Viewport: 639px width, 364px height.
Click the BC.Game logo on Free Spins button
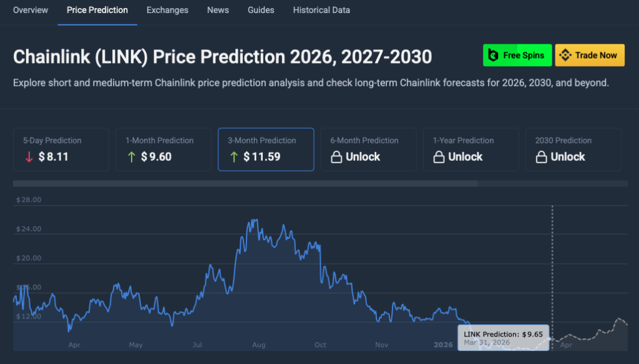[494, 55]
